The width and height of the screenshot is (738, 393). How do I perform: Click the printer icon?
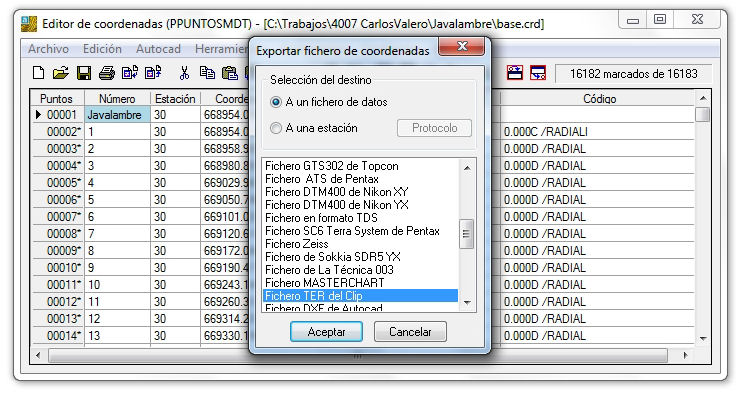coord(107,73)
